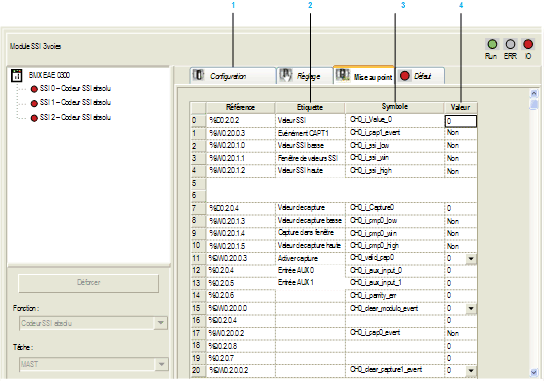The image size is (544, 382).
Task: Click the red dot beside SSI 1
Action: point(34,103)
